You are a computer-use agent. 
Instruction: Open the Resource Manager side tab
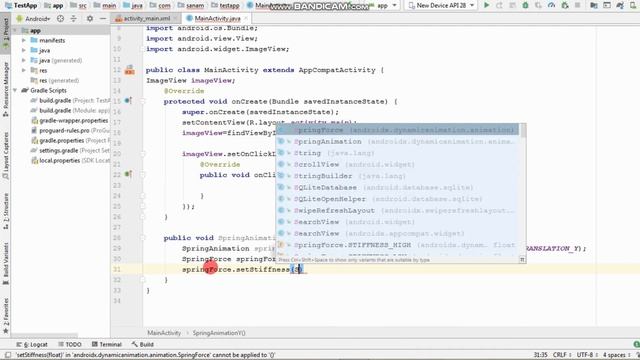(5, 90)
